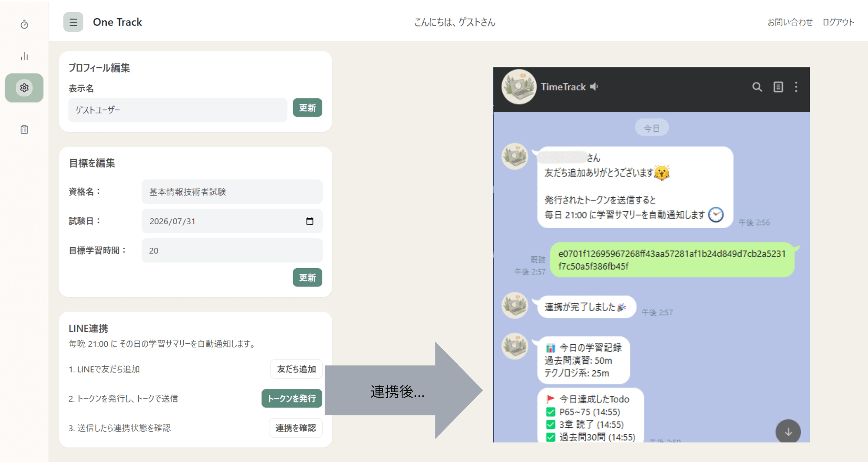Click the 2. トークンを発行し、トークで送信 step
Image resolution: width=868 pixels, height=462 pixels.
tap(123, 399)
